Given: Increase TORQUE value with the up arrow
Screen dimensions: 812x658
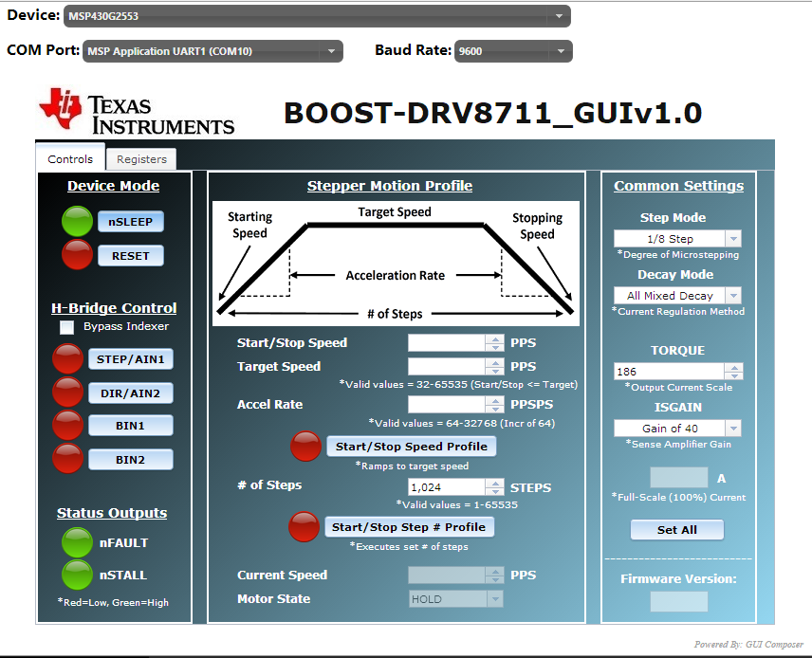Looking at the screenshot, I should pyautogui.click(x=734, y=367).
